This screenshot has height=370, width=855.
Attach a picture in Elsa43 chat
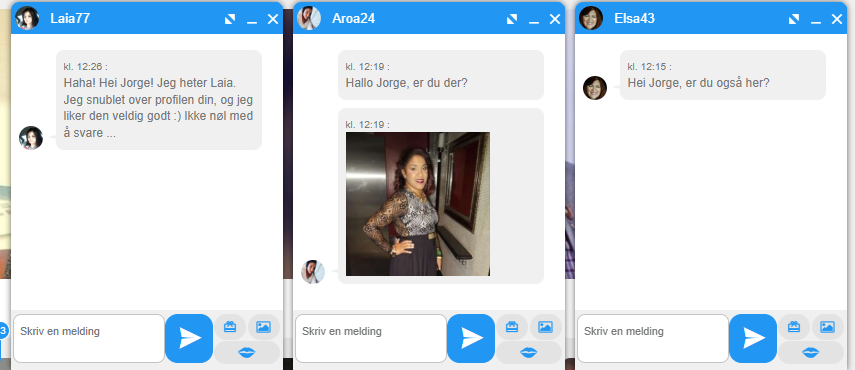[x=828, y=327]
